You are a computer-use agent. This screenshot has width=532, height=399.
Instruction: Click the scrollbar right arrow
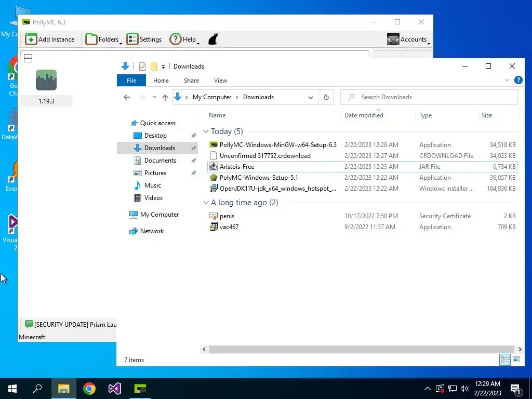tap(520, 349)
